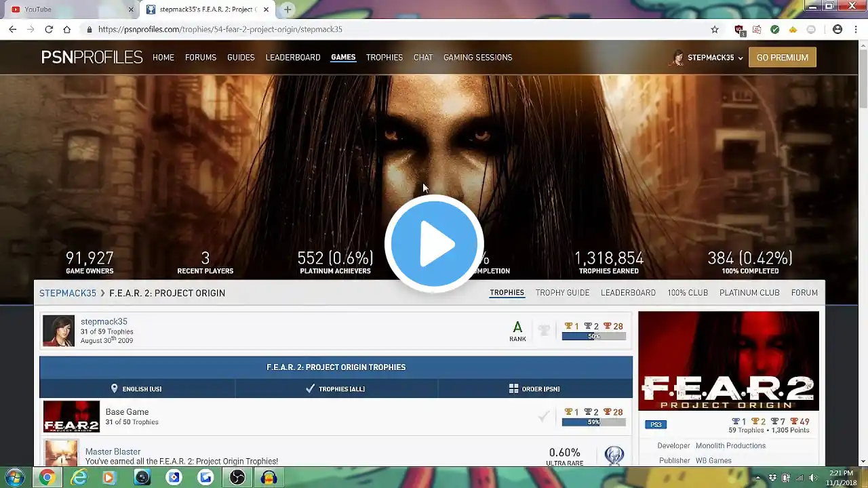Click the PS3 platform tag
Screen dimensions: 868x488
point(656,425)
